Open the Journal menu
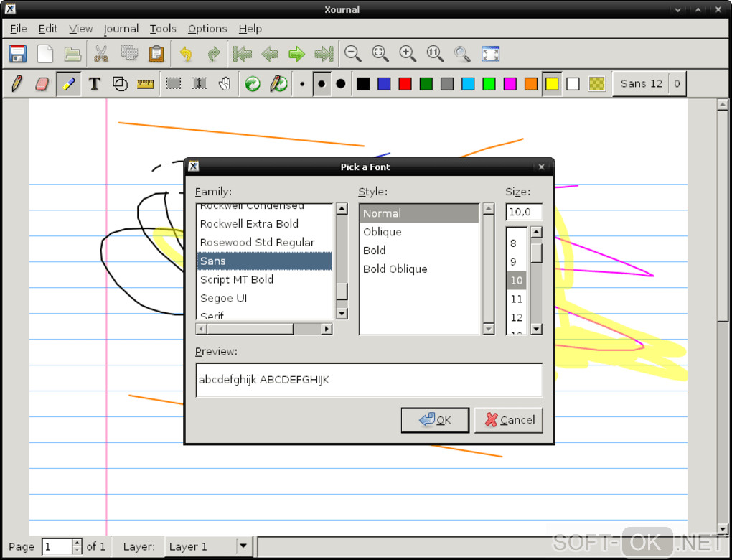The height and width of the screenshot is (560, 732). pyautogui.click(x=121, y=29)
